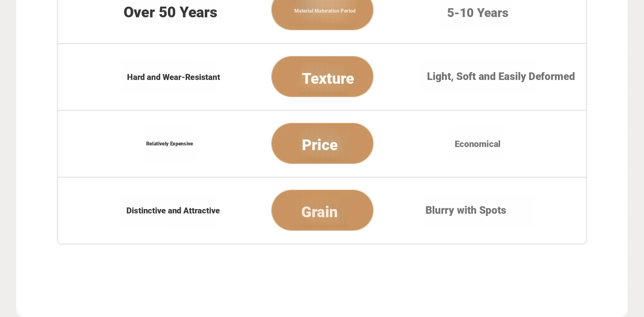Image resolution: width=644 pixels, height=317 pixels.
Task: Click divider line between Price and Grain rows
Action: 322,177
